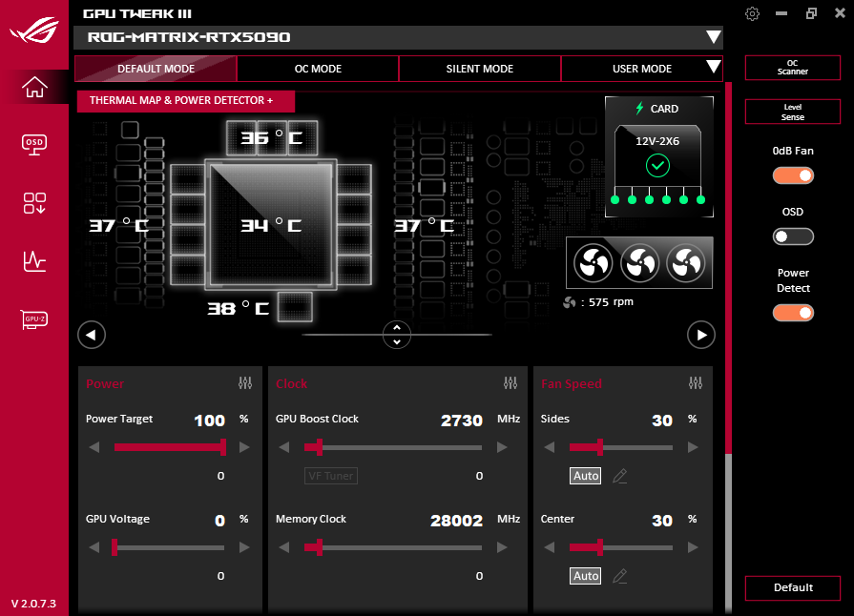
Task: Switch to Silent Mode tab
Action: click(480, 69)
